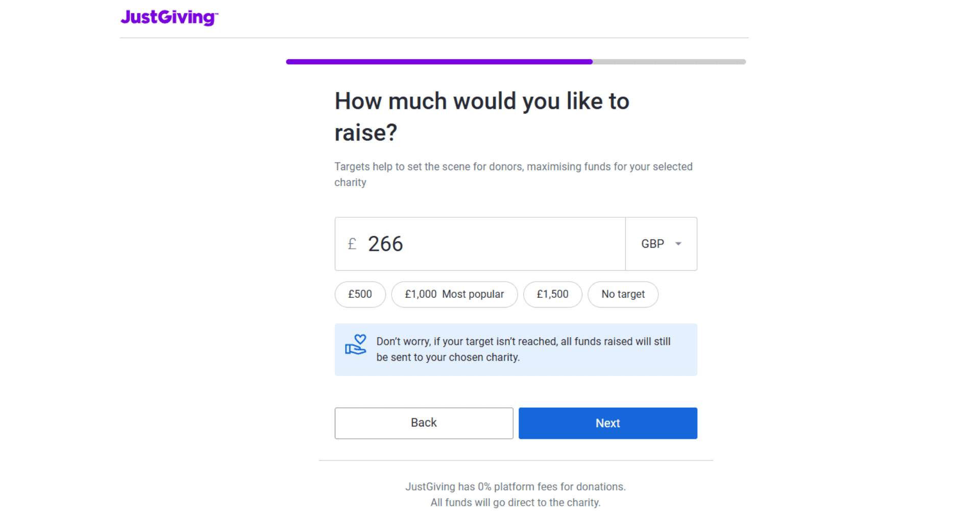
Task: Click the JustGiving logo
Action: (x=169, y=17)
